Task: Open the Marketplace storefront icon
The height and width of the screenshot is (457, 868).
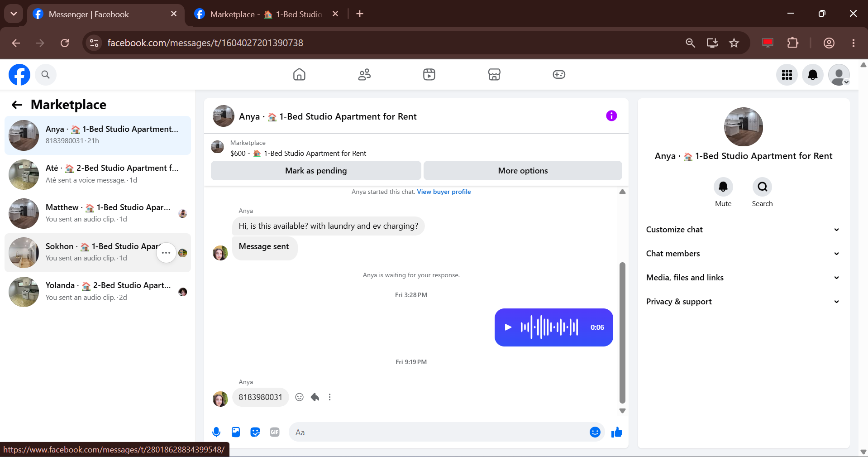Action: click(x=494, y=74)
